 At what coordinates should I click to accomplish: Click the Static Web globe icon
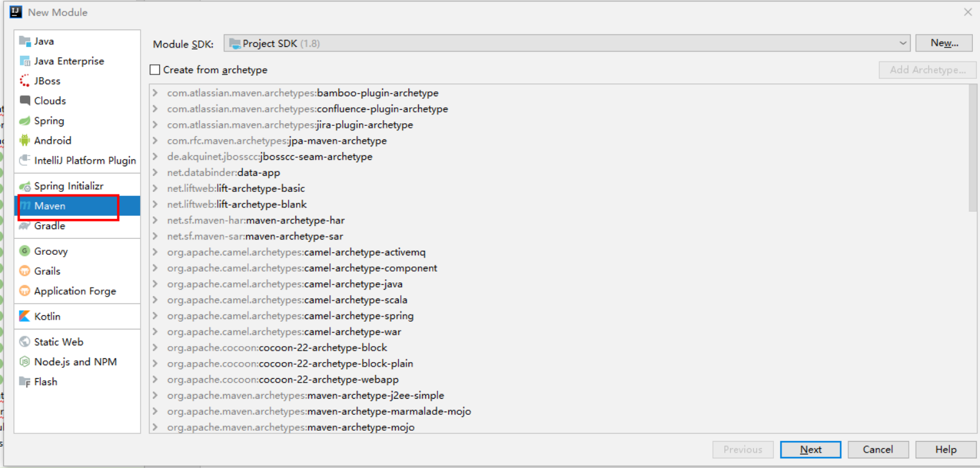(25, 342)
